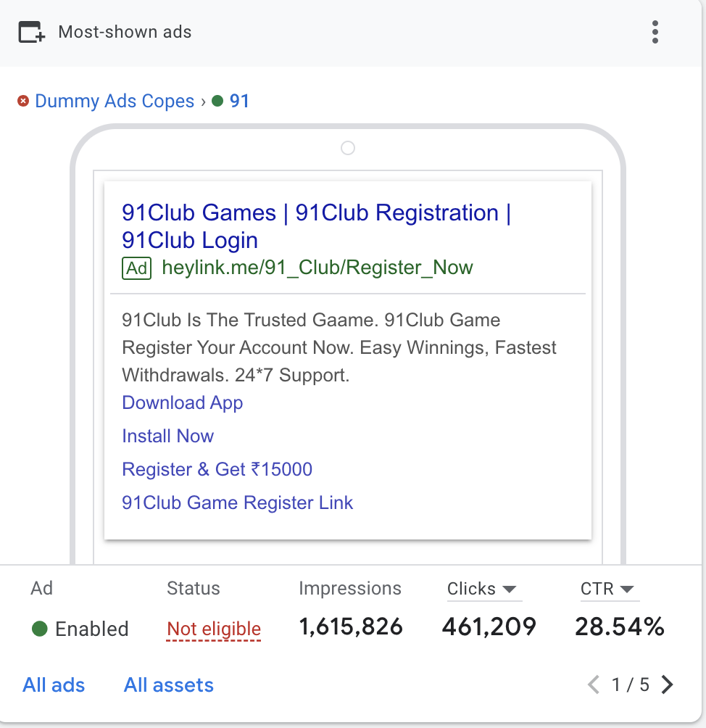Image resolution: width=706 pixels, height=728 pixels.
Task: Click the Install Now sitelink
Action: tap(168, 437)
